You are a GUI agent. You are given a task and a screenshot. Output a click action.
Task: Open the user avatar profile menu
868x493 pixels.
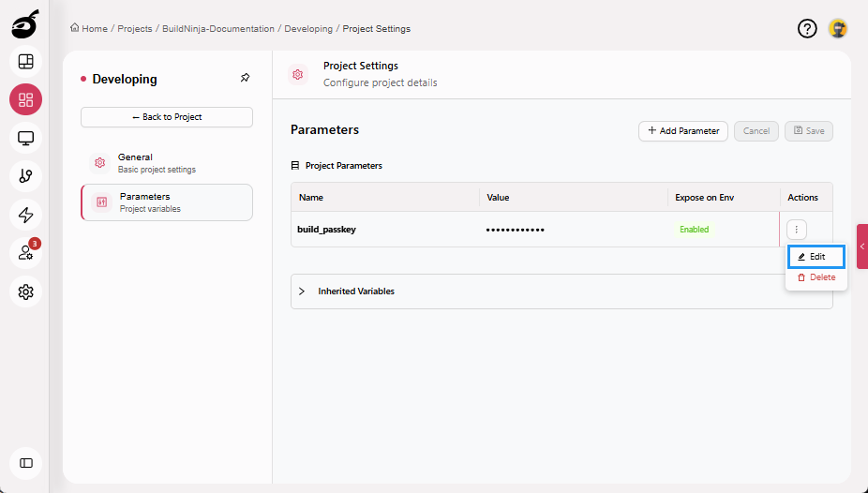click(838, 29)
